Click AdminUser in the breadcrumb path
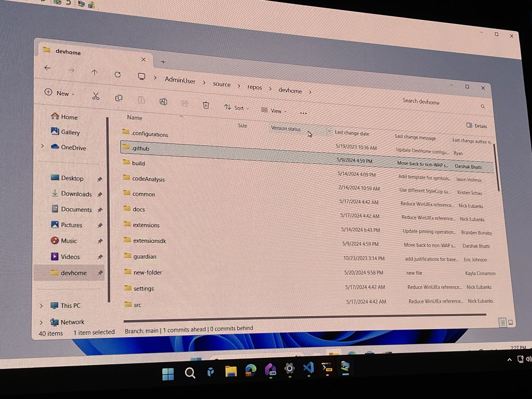The width and height of the screenshot is (532, 399). pyautogui.click(x=180, y=80)
